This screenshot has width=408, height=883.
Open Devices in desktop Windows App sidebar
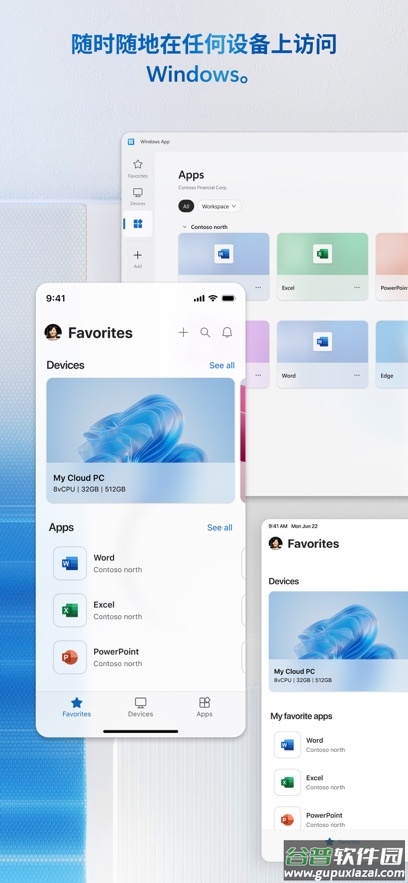[137, 197]
